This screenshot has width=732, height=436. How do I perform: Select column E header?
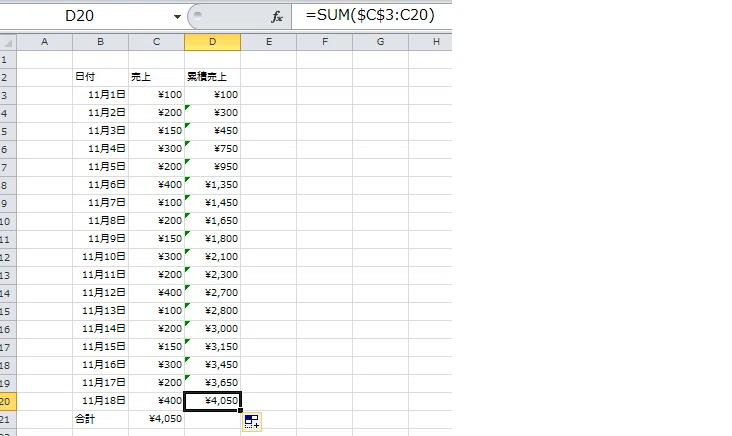[x=268, y=42]
